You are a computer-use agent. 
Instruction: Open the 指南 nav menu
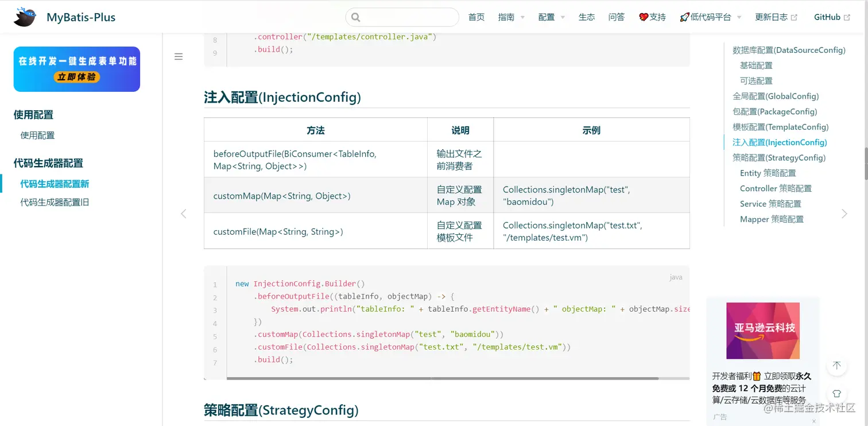pyautogui.click(x=506, y=17)
